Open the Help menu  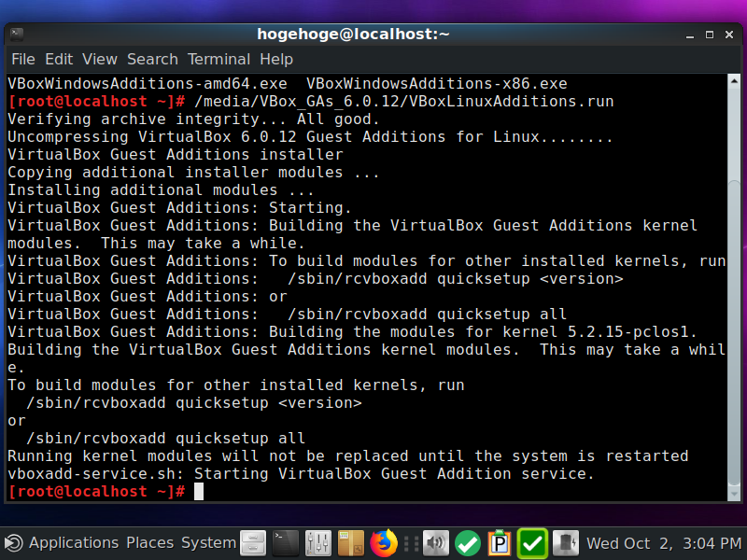(x=276, y=60)
